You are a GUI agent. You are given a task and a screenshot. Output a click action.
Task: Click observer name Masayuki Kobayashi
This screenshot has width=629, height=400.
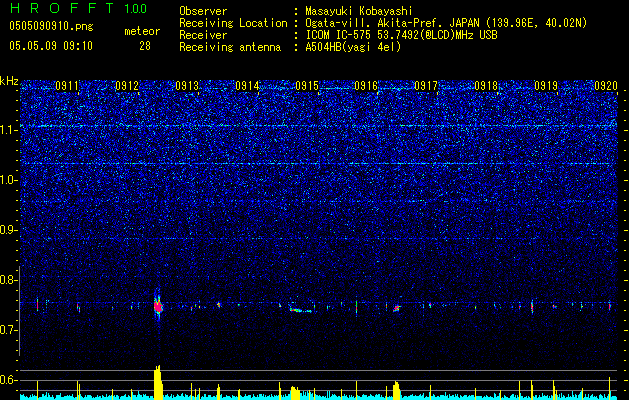(359, 11)
